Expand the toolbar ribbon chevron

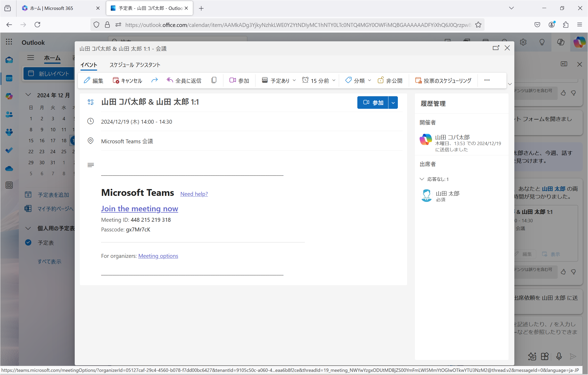(x=510, y=84)
